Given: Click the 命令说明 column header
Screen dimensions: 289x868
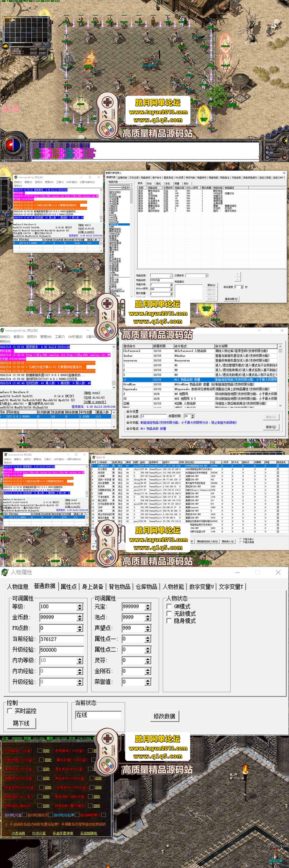Looking at the screenshot, I should (246, 346).
